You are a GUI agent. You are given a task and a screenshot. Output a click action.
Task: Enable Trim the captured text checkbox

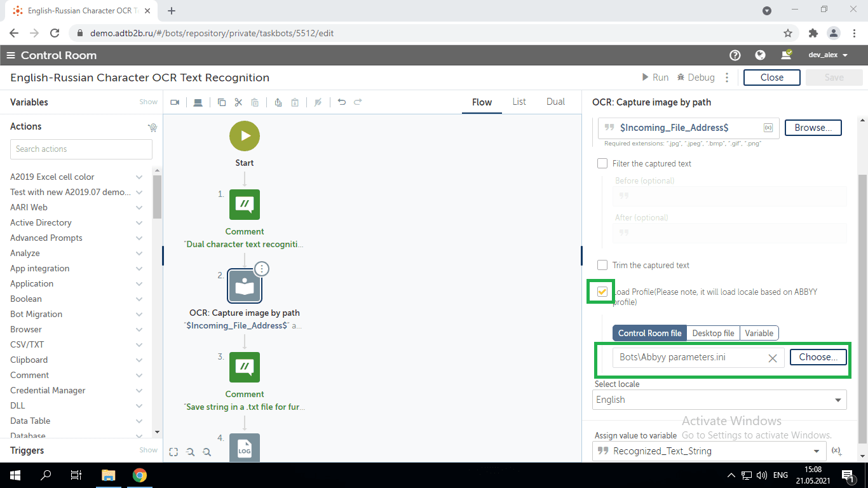[x=602, y=265]
